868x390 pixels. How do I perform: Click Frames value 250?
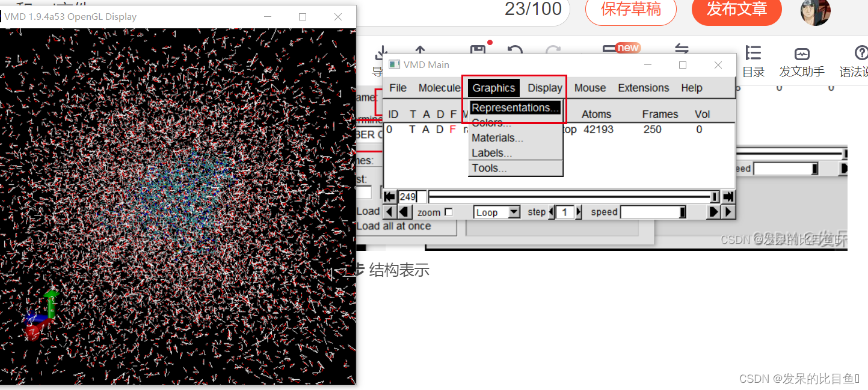coord(652,129)
